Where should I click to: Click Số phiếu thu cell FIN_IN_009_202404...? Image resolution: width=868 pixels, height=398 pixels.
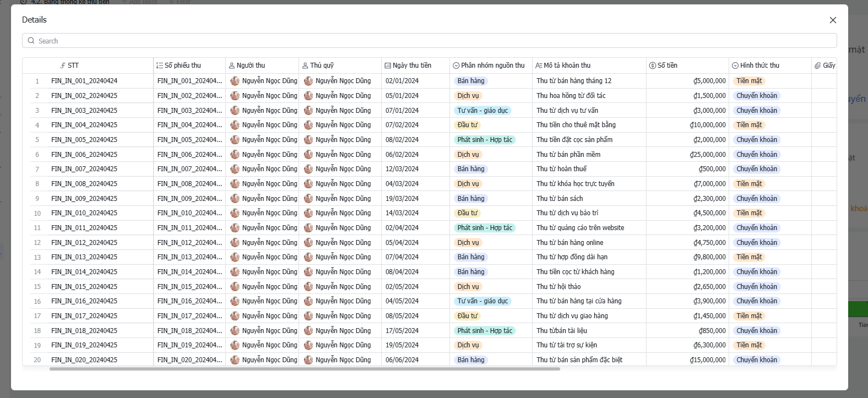click(x=190, y=199)
